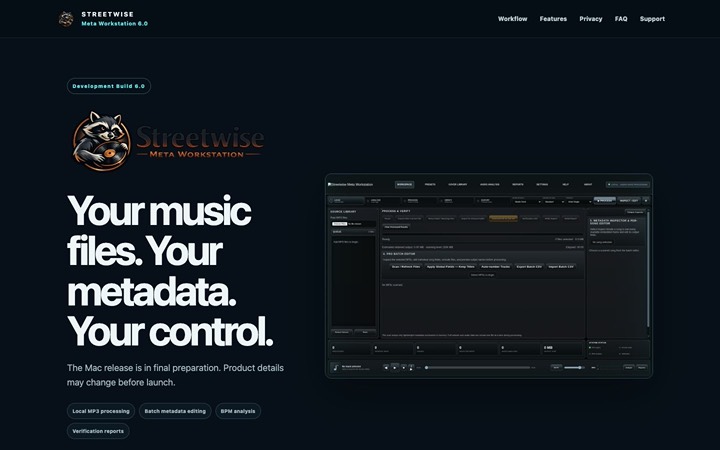
Task: Click Apply Global Fields — Keep Titles
Action: tap(450, 267)
